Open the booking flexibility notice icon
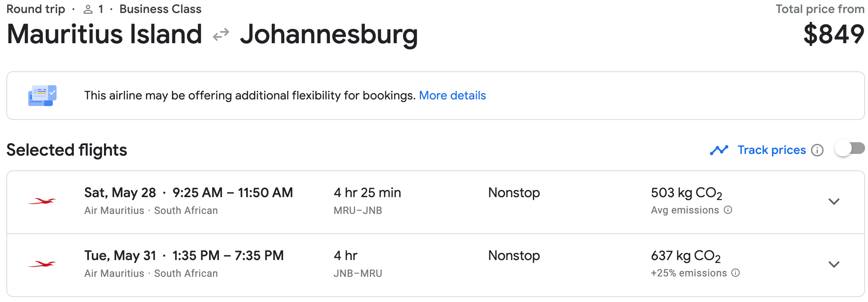 click(x=42, y=95)
